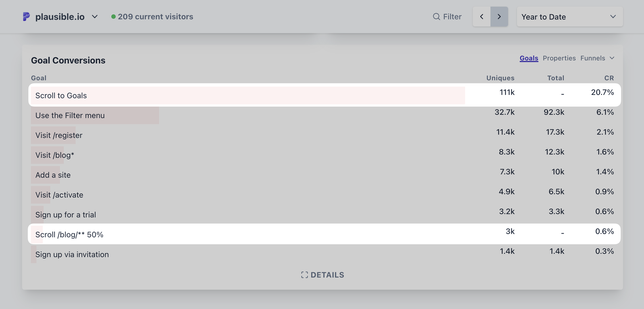Click the green live visitors indicator dot

[x=113, y=16]
